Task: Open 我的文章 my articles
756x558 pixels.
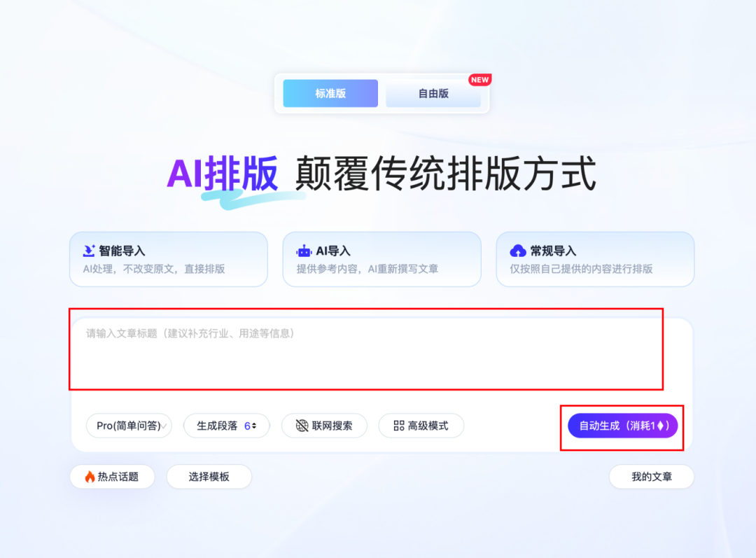Action: [x=651, y=477]
